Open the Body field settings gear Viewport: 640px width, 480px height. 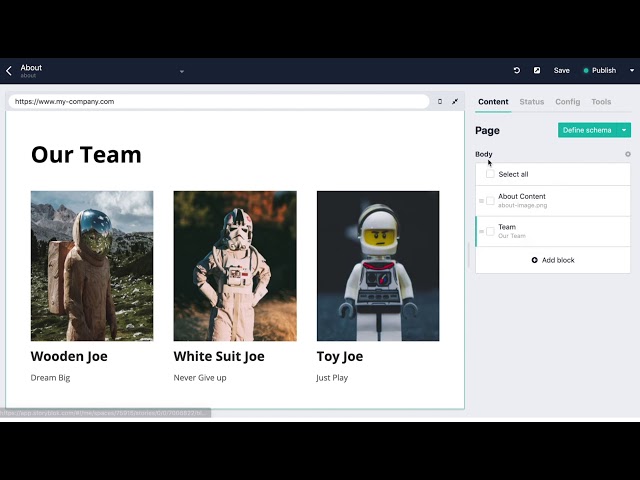tap(627, 154)
